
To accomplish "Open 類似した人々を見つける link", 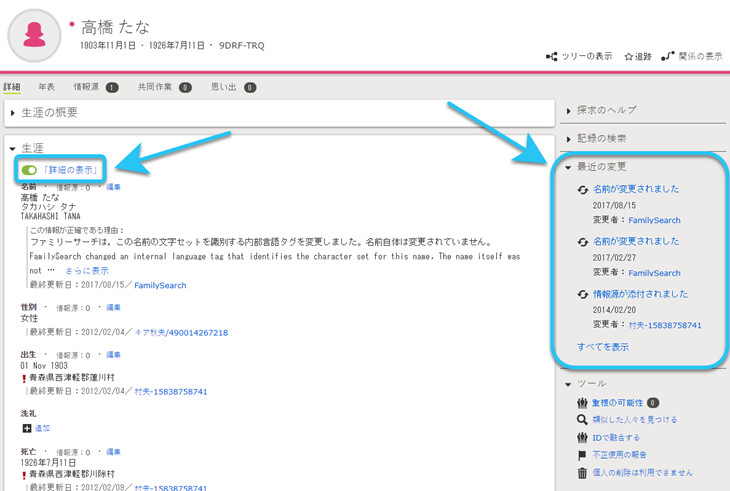I will click(635, 420).
